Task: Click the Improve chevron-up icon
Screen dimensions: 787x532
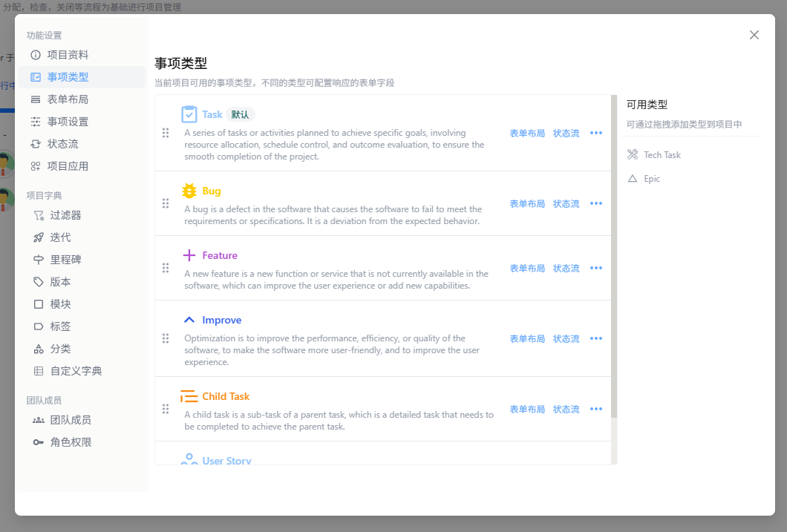Action: click(189, 320)
